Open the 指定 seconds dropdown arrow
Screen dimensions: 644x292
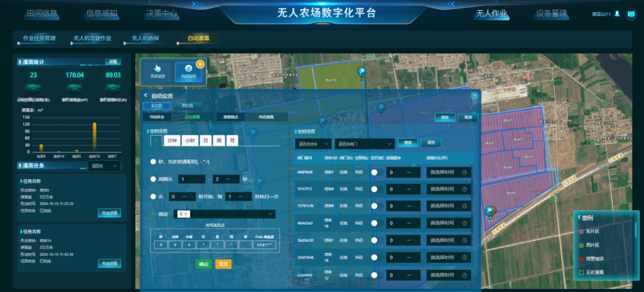pos(270,214)
